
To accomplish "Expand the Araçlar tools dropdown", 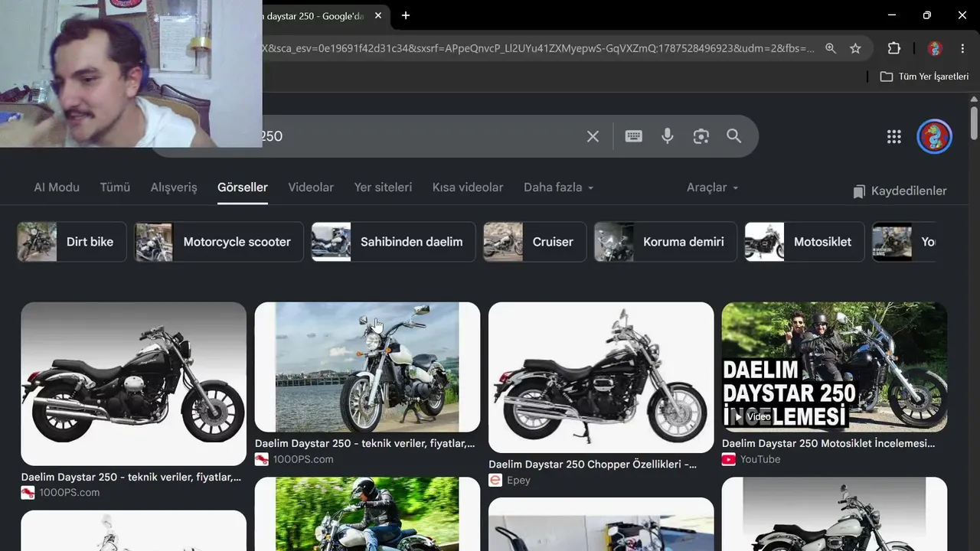I will [x=713, y=187].
